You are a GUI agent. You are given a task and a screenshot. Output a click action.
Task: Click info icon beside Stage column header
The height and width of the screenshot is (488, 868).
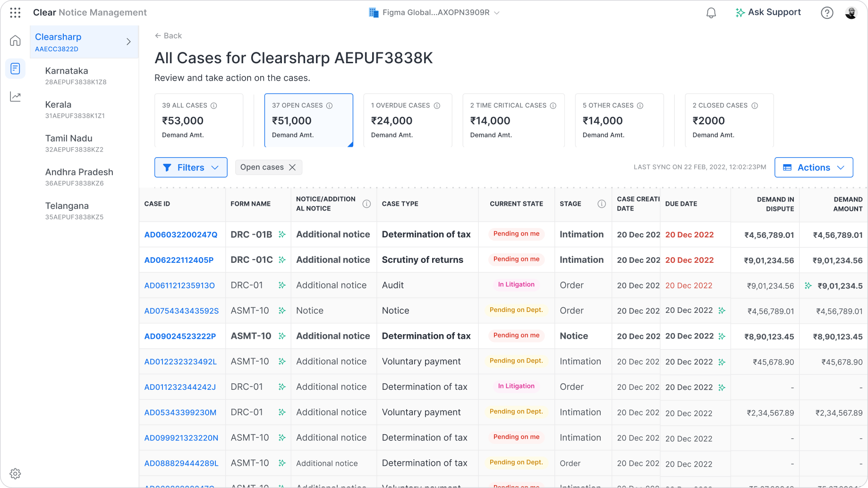601,204
